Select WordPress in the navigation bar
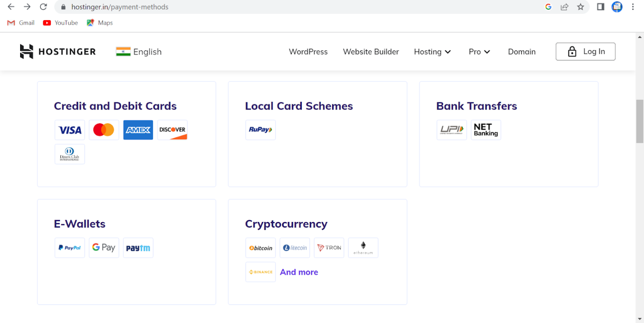The height and width of the screenshot is (323, 644). (308, 52)
